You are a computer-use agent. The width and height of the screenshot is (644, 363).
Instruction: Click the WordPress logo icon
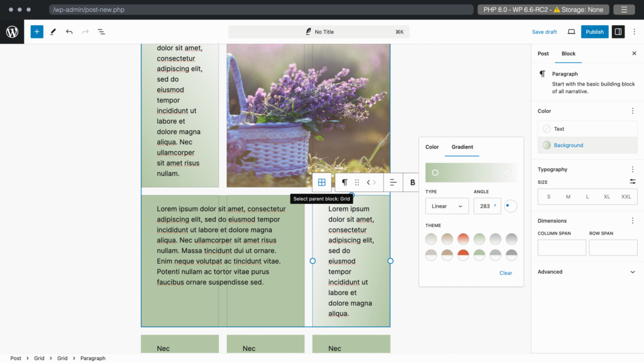pyautogui.click(x=12, y=31)
